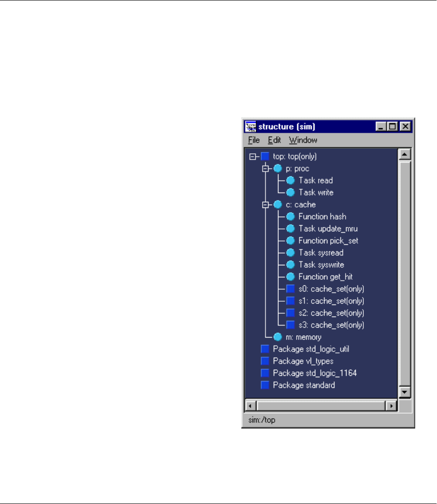Collapse the top: top(only) tree node
This screenshot has width=437, height=504.
pyautogui.click(x=252, y=157)
